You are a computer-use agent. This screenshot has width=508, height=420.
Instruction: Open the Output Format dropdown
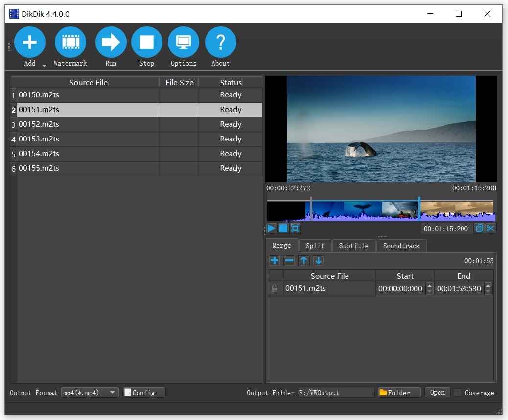point(112,392)
